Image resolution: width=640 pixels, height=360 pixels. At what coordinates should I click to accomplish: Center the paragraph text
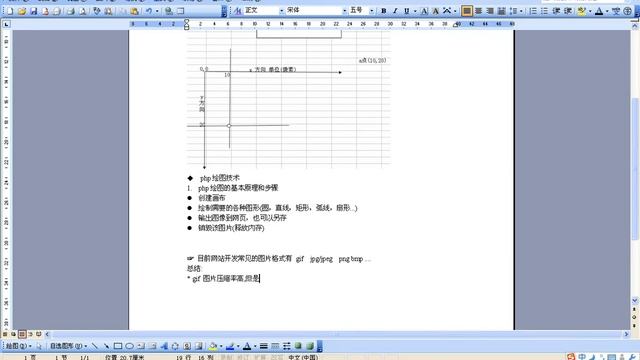[478, 11]
